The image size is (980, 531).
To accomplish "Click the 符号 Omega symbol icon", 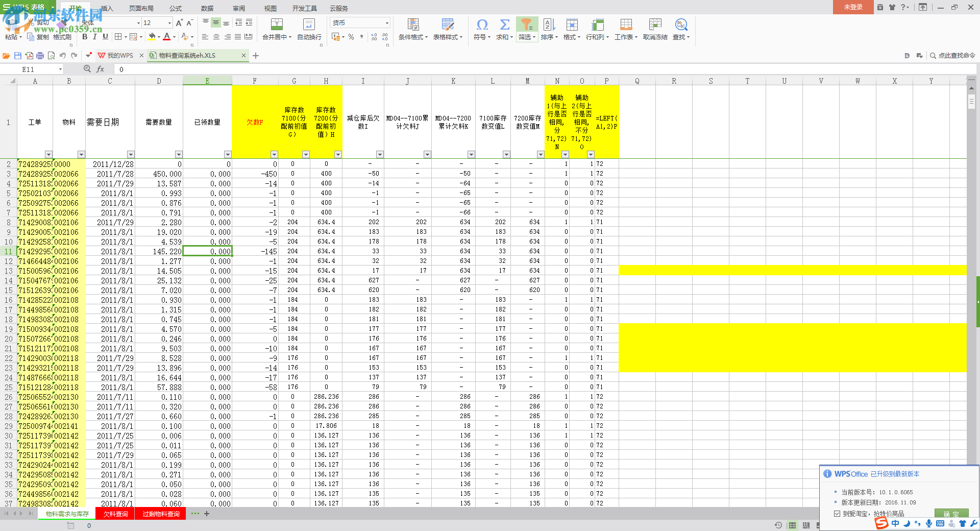I will [481, 25].
